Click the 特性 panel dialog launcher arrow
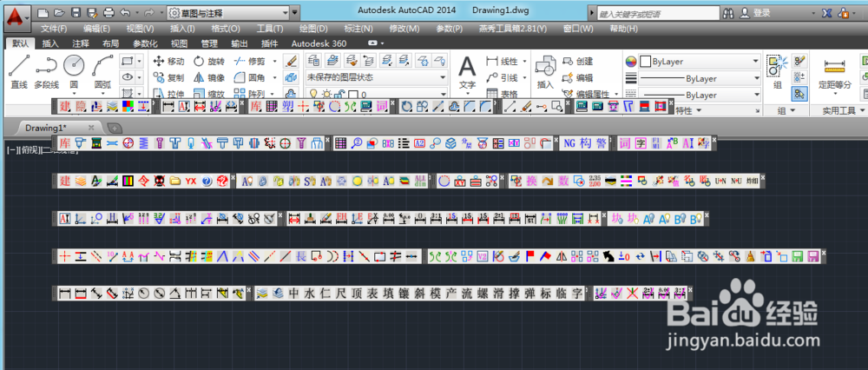868x370 pixels. pos(758,111)
